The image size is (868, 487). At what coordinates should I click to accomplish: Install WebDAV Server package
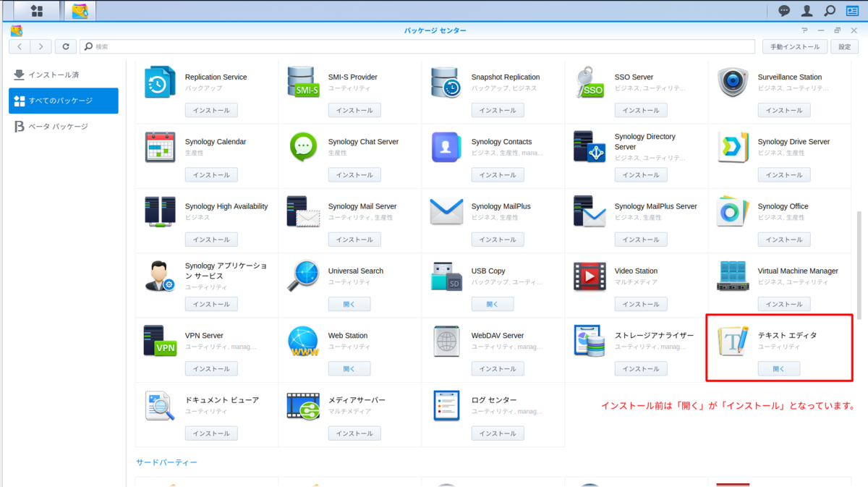pyautogui.click(x=498, y=369)
